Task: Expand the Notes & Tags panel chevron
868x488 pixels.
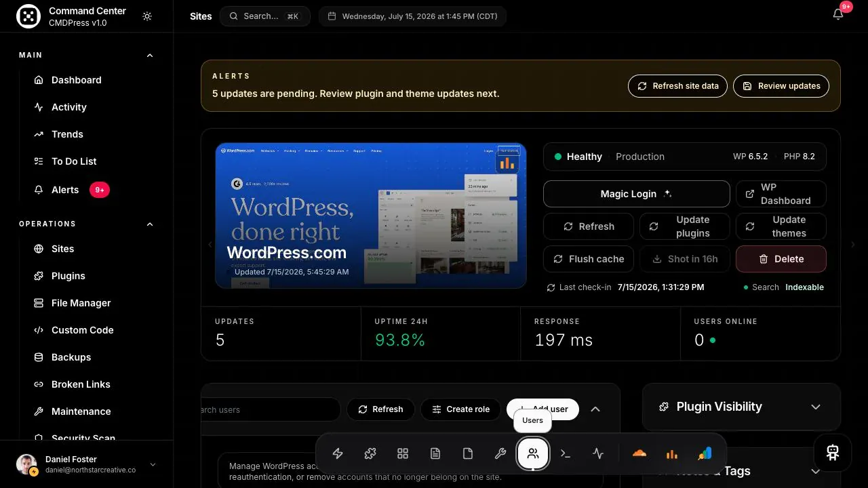Action: tap(816, 471)
